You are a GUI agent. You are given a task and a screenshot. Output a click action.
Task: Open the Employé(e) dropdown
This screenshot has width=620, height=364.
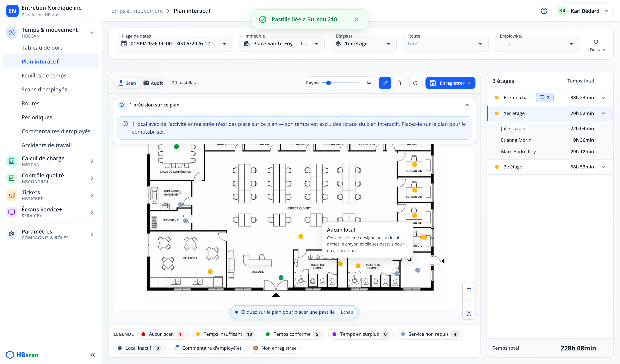[x=537, y=44]
